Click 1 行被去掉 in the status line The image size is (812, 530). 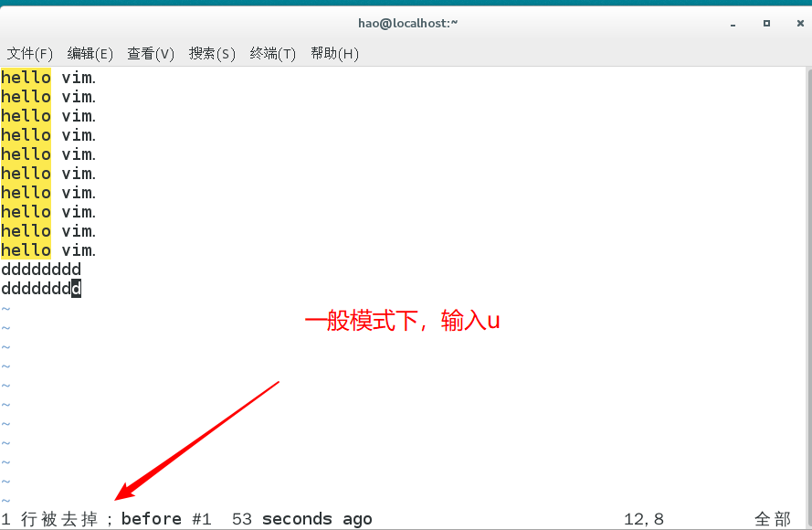[x=49, y=519]
